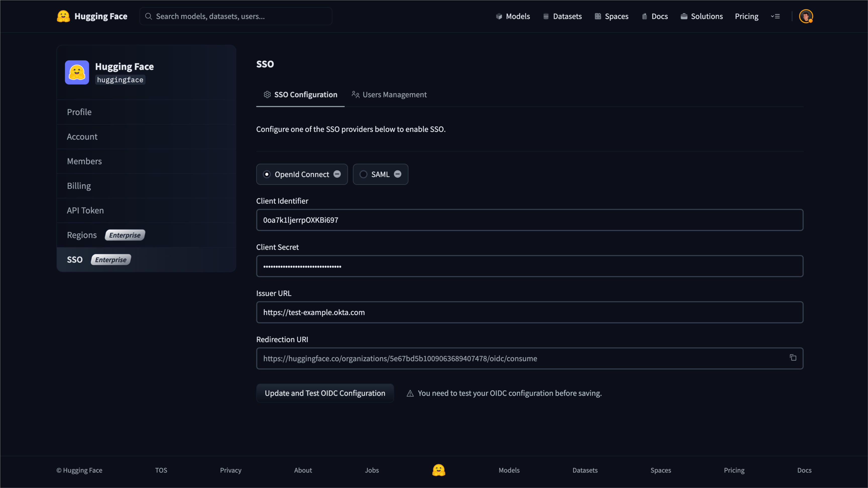
Task: Click the Issuer URL input field
Action: click(x=529, y=312)
